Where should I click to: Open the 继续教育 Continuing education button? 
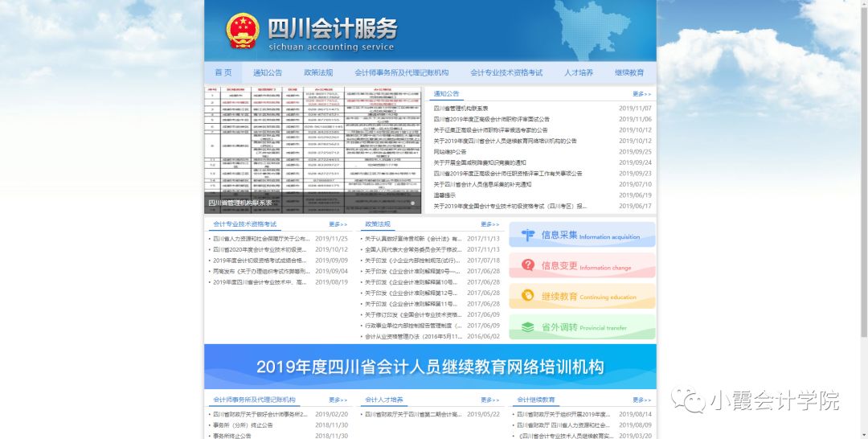click(582, 296)
